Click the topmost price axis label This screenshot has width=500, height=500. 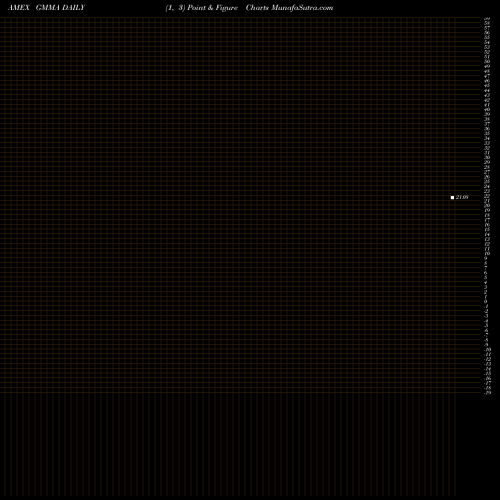(487, 19)
